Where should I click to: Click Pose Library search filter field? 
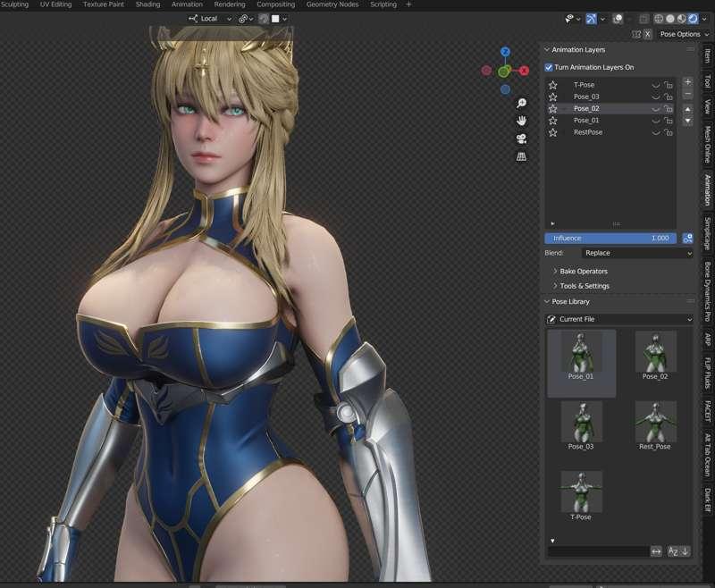(x=598, y=551)
